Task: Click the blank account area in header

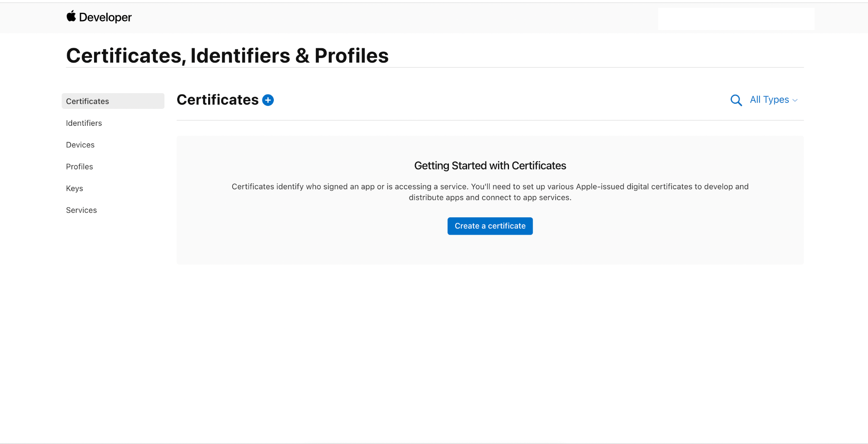Action: click(x=736, y=19)
